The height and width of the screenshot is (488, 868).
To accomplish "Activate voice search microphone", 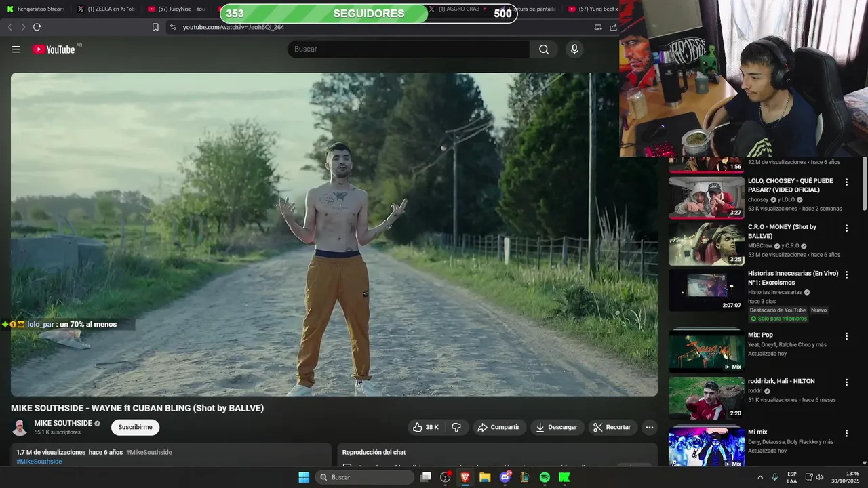I will [x=574, y=49].
